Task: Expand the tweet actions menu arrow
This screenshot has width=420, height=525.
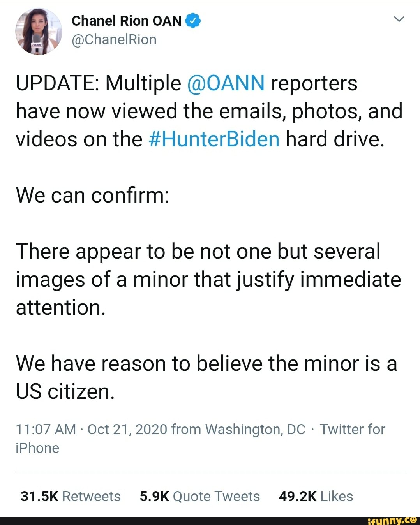Action: 399,19
